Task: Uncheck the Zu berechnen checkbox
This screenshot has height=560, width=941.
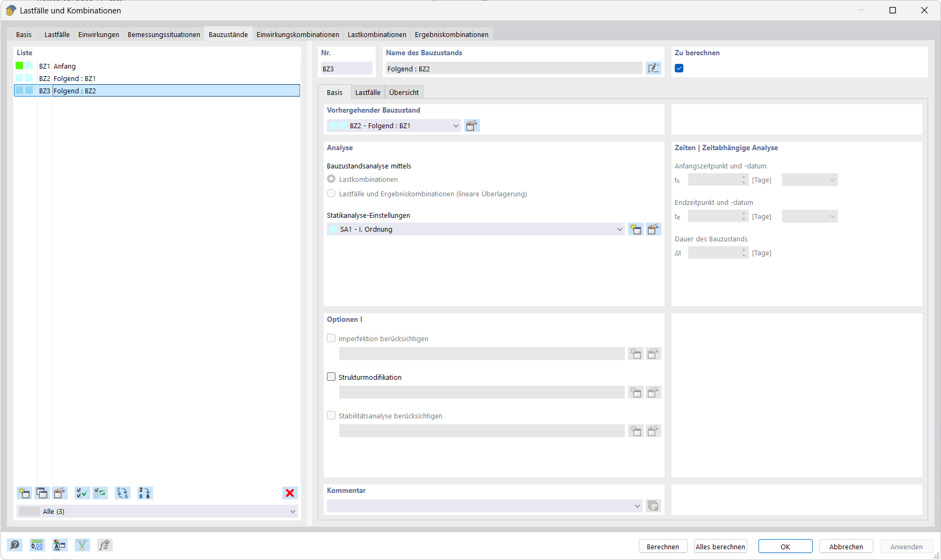Action: [x=679, y=68]
